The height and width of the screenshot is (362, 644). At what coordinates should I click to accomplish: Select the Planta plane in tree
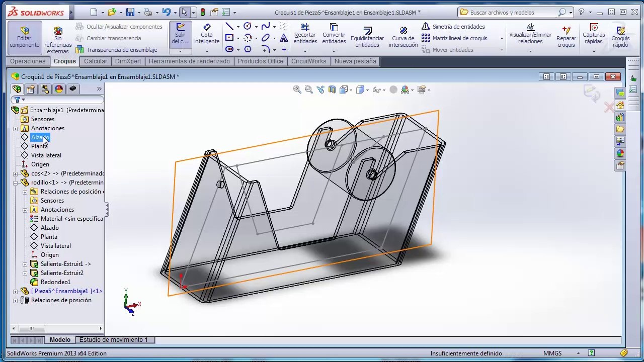[x=39, y=146]
